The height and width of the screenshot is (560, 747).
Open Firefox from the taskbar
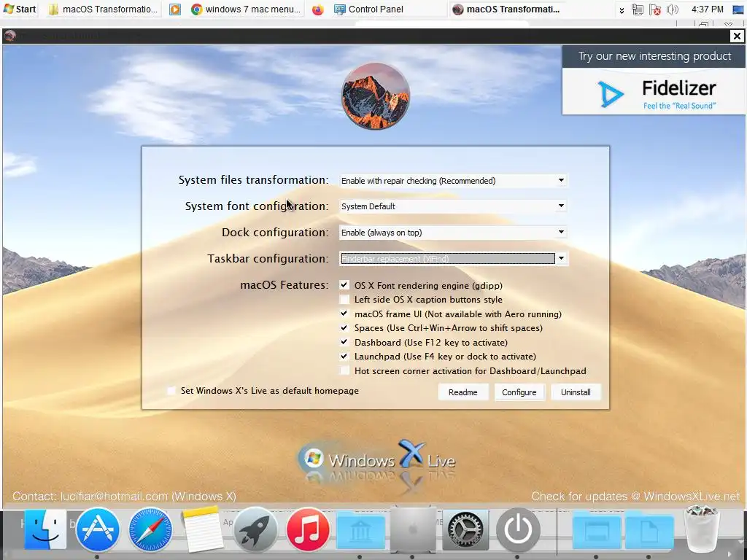[x=318, y=9]
